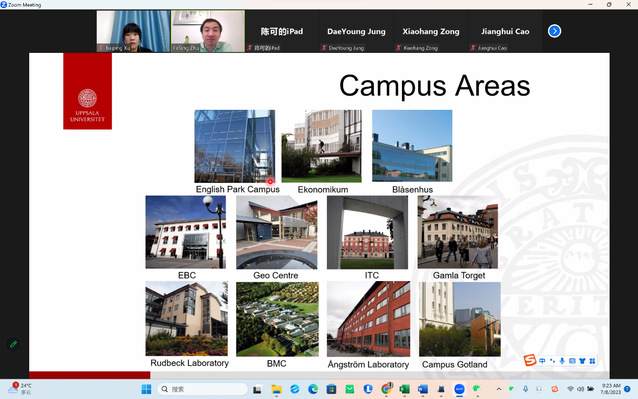Activate Sogou voice input microphone
The image size is (638, 399).
562,361
